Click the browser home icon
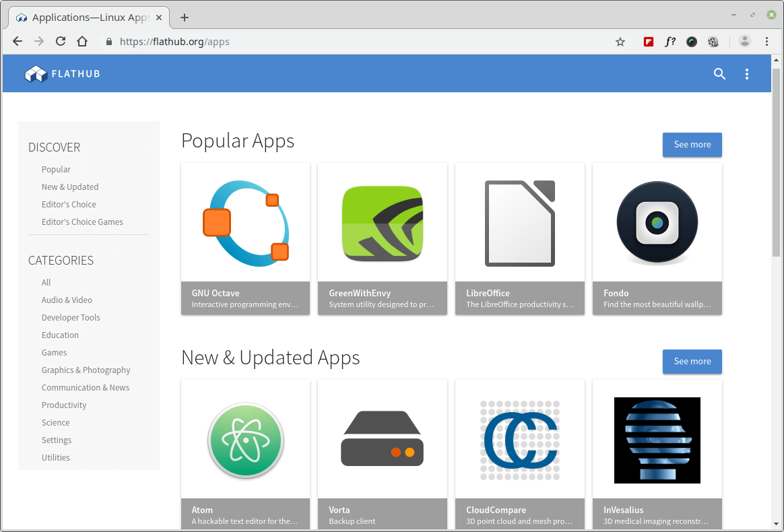This screenshot has width=784, height=532. click(82, 42)
